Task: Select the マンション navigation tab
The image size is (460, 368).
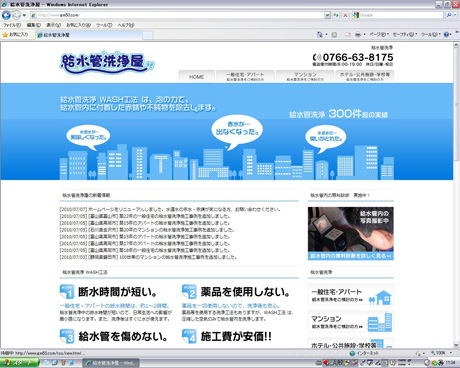Action: click(x=305, y=76)
